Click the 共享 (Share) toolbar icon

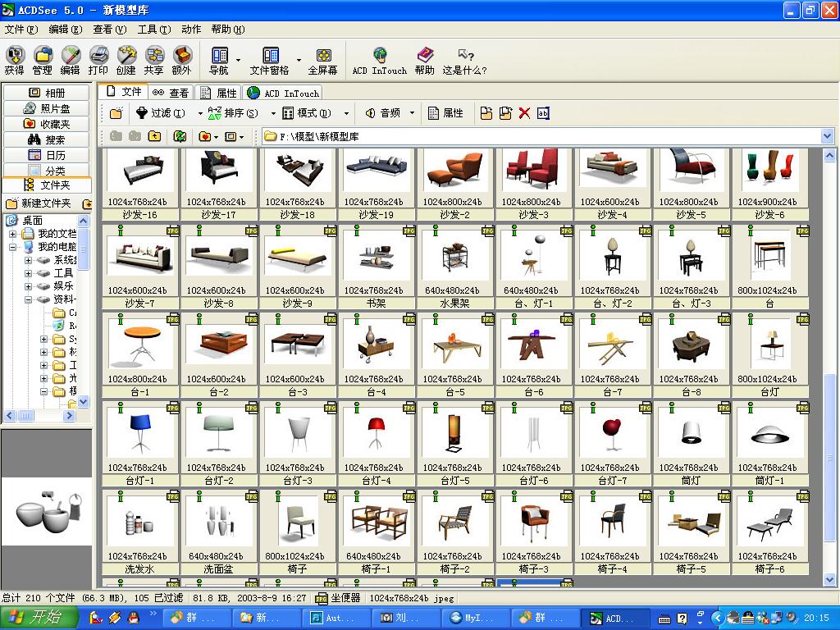pyautogui.click(x=153, y=60)
